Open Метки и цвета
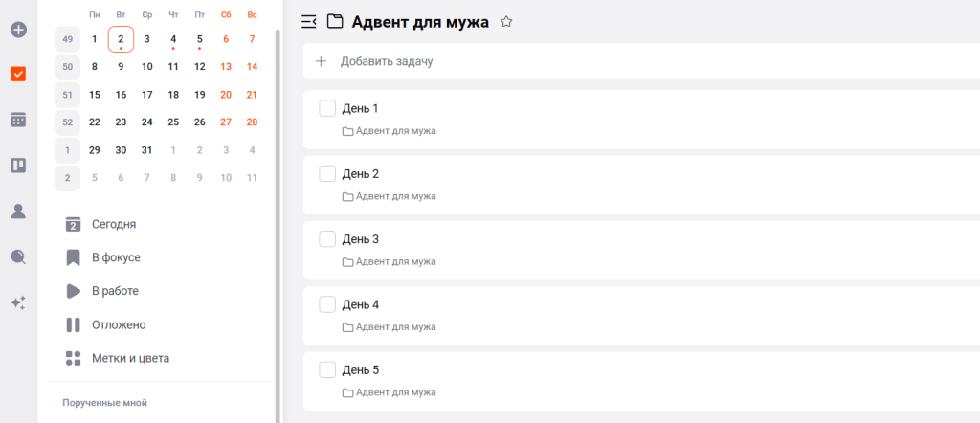 coord(130,358)
